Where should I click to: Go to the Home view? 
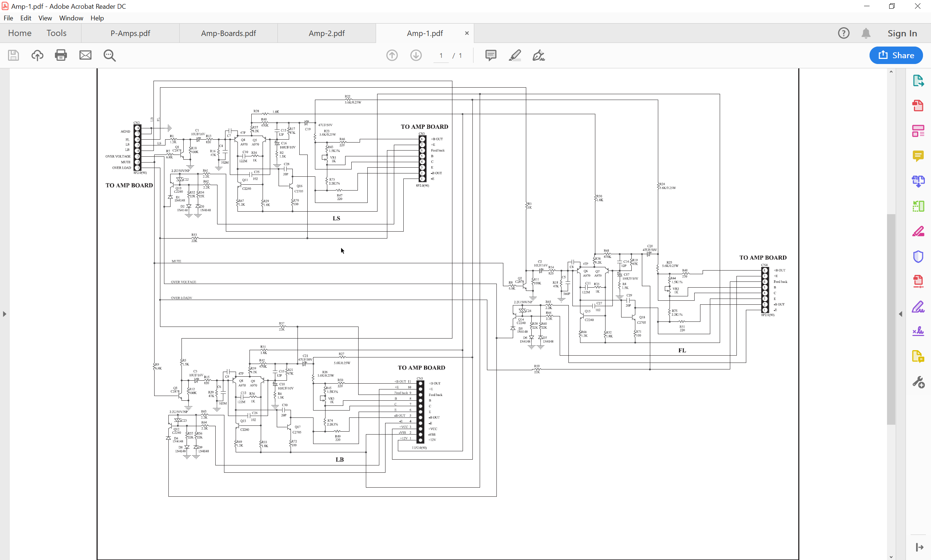[20, 33]
